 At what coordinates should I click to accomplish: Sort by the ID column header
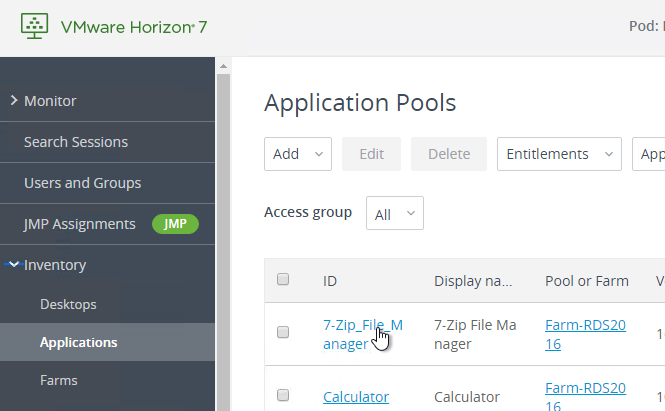click(x=330, y=281)
